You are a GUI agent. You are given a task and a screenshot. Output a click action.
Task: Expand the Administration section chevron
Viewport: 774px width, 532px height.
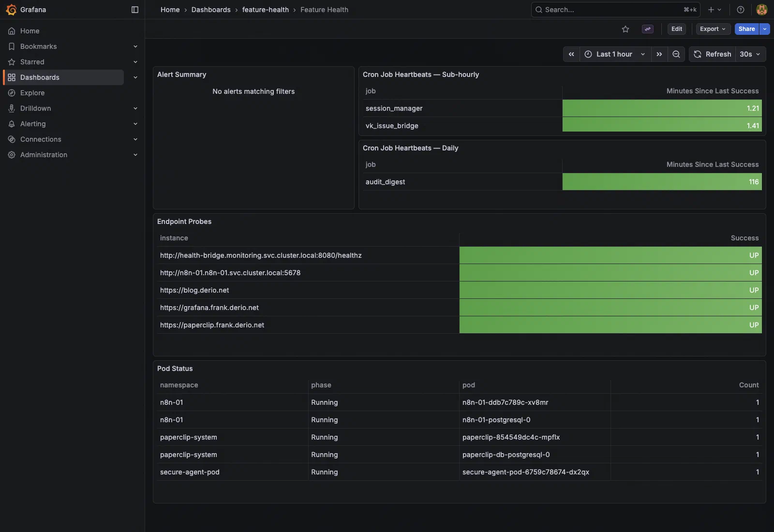tap(135, 155)
